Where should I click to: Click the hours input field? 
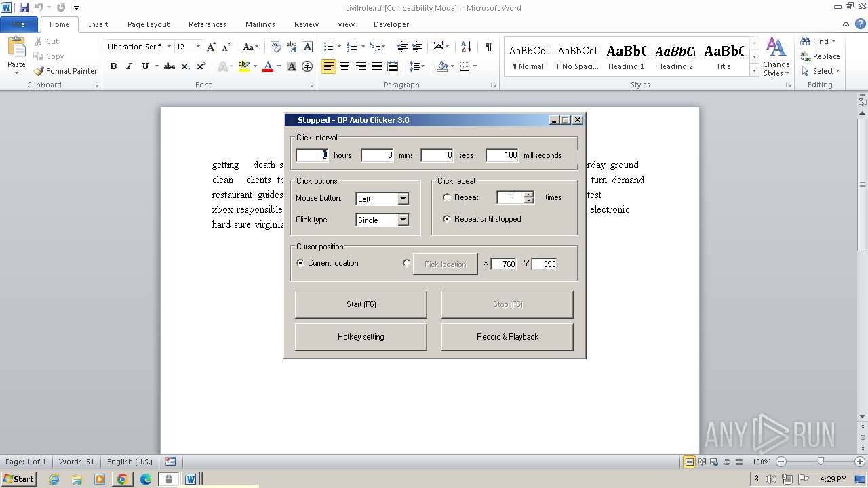coord(313,155)
